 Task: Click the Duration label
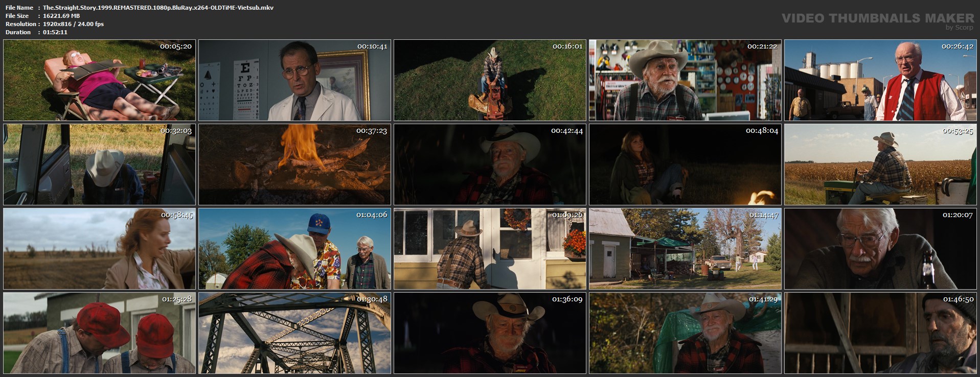pyautogui.click(x=18, y=32)
